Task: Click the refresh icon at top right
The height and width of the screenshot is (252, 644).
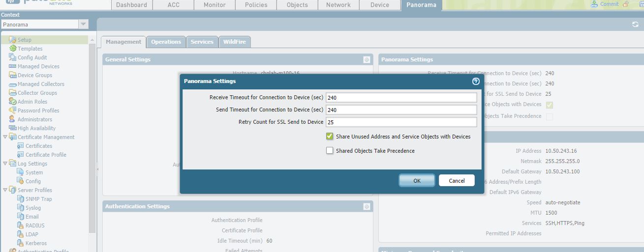Action: [x=635, y=24]
